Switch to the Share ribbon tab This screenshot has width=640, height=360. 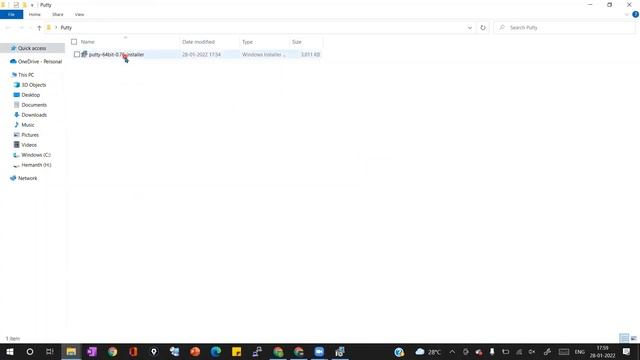[58, 14]
